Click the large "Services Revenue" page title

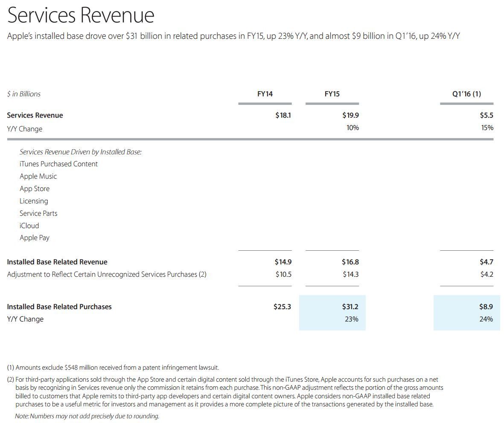coord(81,15)
